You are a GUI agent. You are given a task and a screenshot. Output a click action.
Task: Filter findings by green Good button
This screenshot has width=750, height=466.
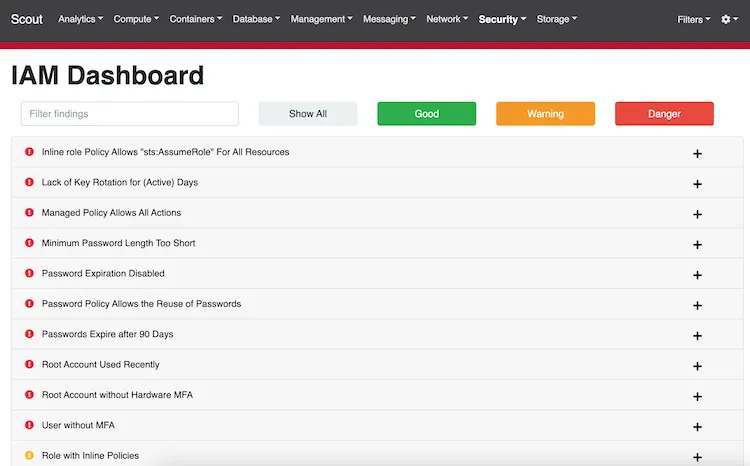[x=427, y=114]
